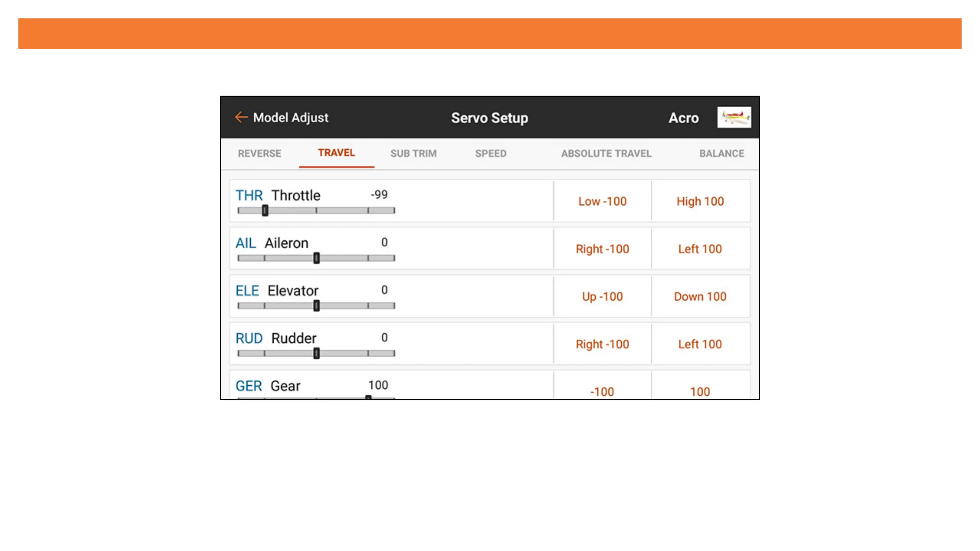Click the Aileron slider handle
Viewport: 980px width, 551px height.
coord(316,258)
